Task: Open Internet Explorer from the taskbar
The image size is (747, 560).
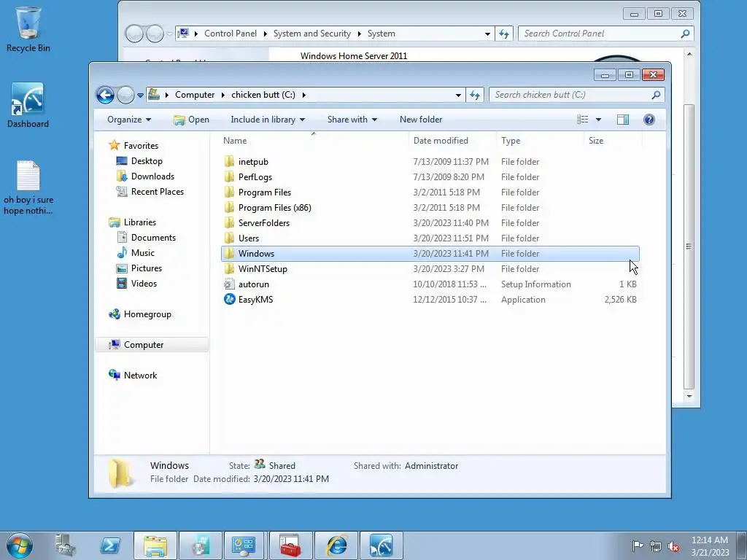Action: [336, 545]
